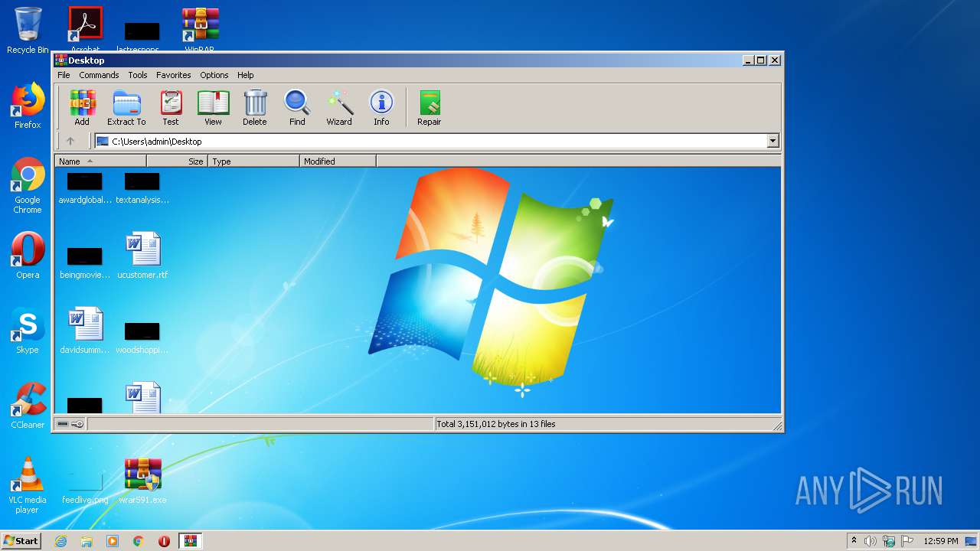Open the Acrobat desktop shortcut
Screen dimensions: 980x551
(85, 29)
